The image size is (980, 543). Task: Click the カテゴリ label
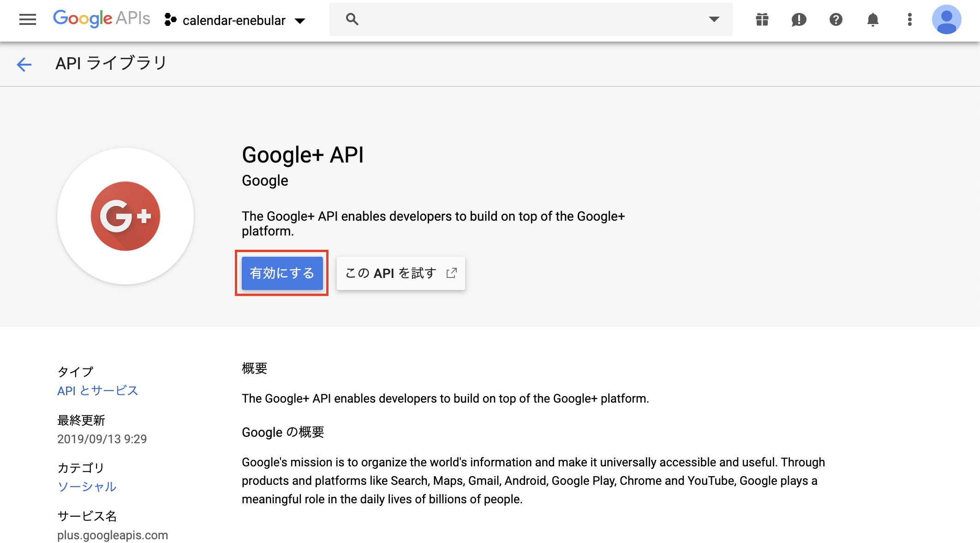[x=81, y=468]
